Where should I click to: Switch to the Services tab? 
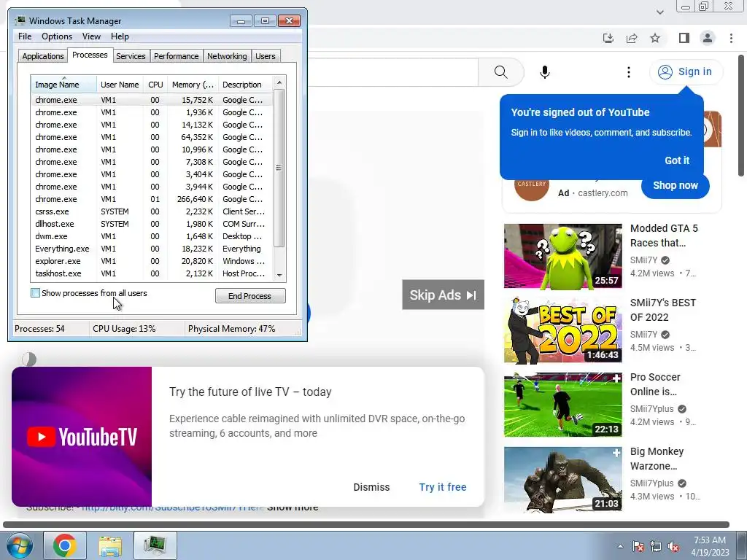(x=131, y=56)
